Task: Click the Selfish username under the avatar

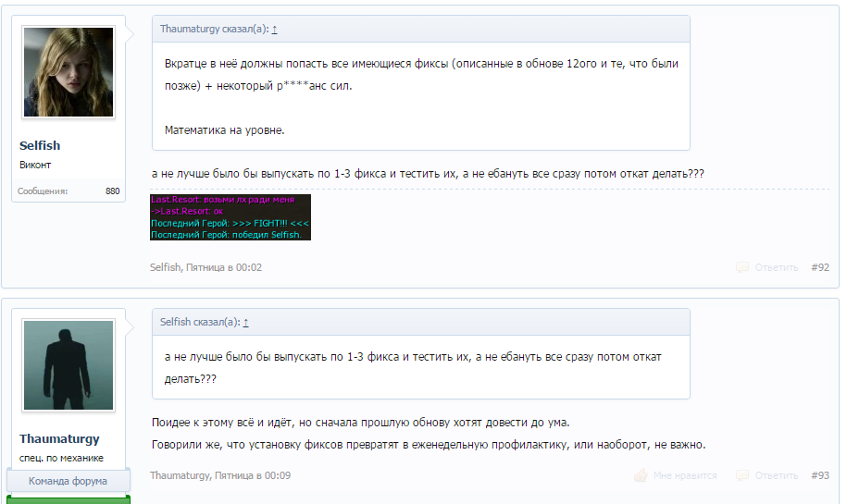Action: [x=40, y=146]
